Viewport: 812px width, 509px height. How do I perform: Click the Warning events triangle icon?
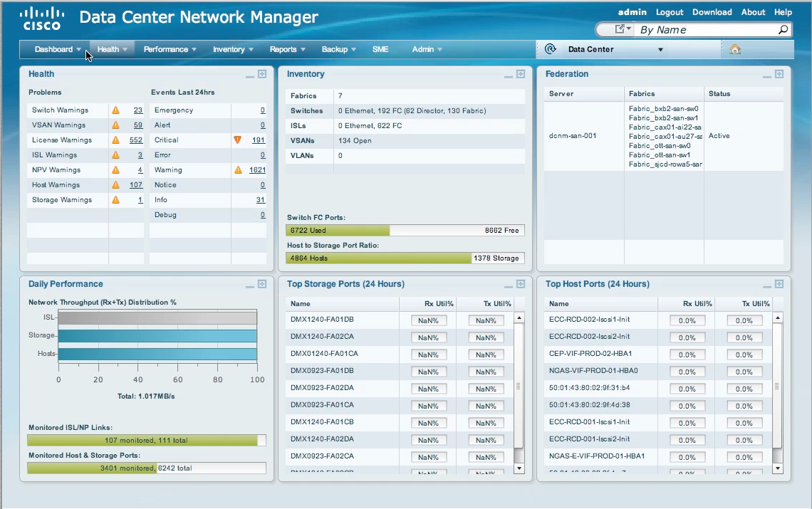coord(238,170)
